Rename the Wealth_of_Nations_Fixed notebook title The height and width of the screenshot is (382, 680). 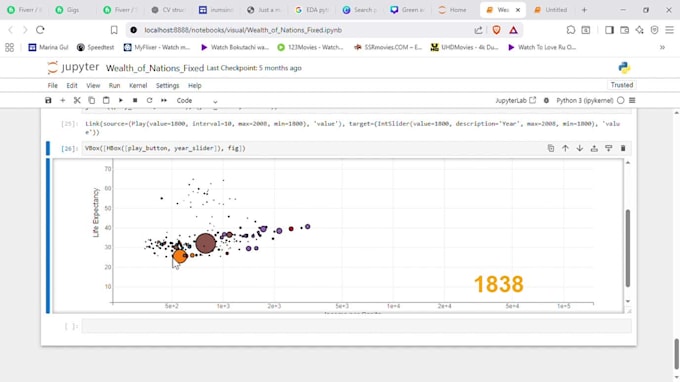pos(155,68)
